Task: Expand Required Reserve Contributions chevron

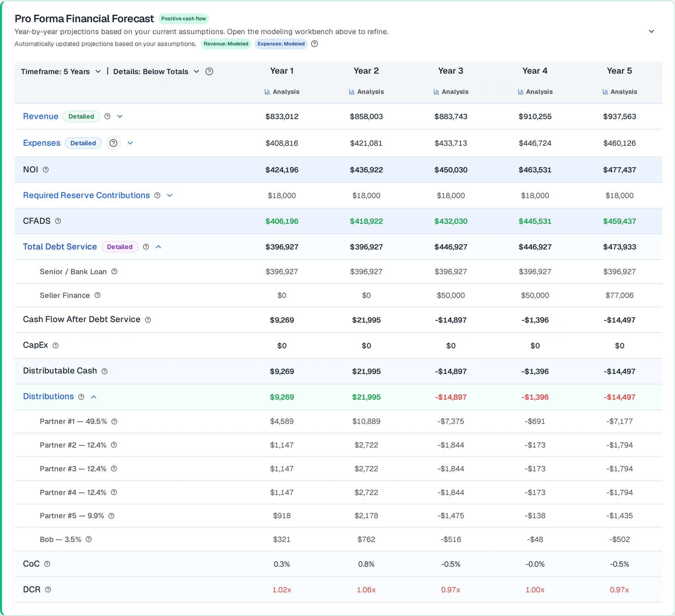Action: pos(170,195)
